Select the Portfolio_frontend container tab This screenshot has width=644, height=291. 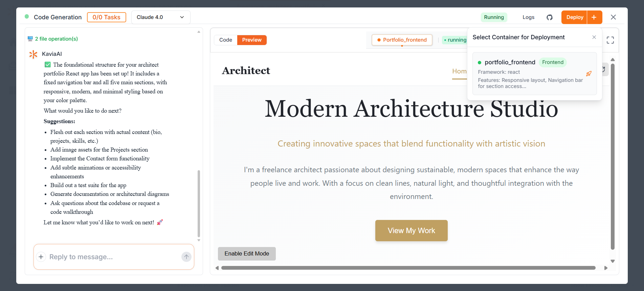pos(402,40)
